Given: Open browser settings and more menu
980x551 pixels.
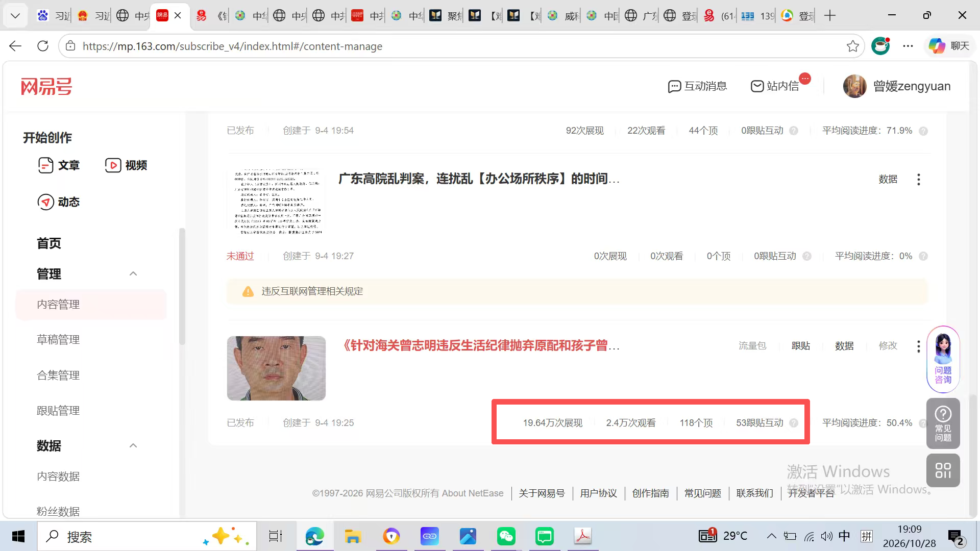Looking at the screenshot, I should tap(908, 46).
